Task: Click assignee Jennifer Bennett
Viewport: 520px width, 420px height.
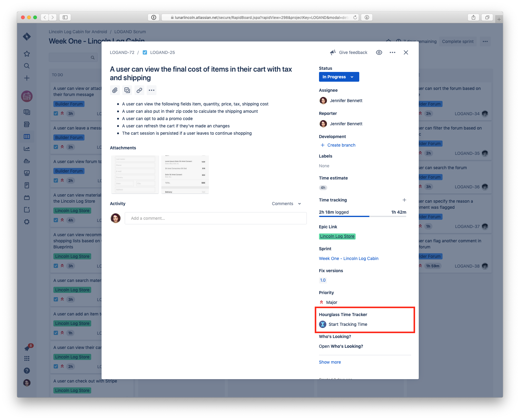Action: (341, 101)
